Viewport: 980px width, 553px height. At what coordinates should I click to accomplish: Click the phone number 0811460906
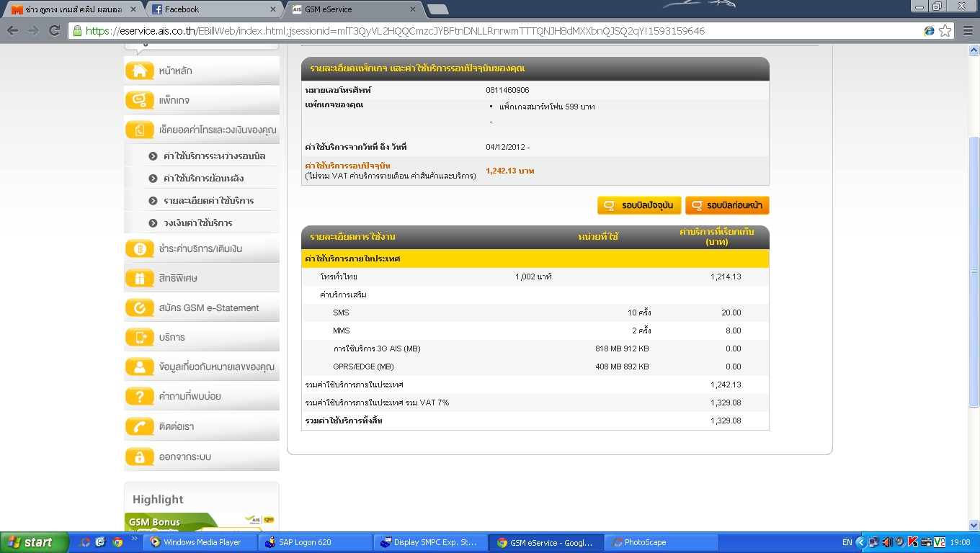coord(507,90)
